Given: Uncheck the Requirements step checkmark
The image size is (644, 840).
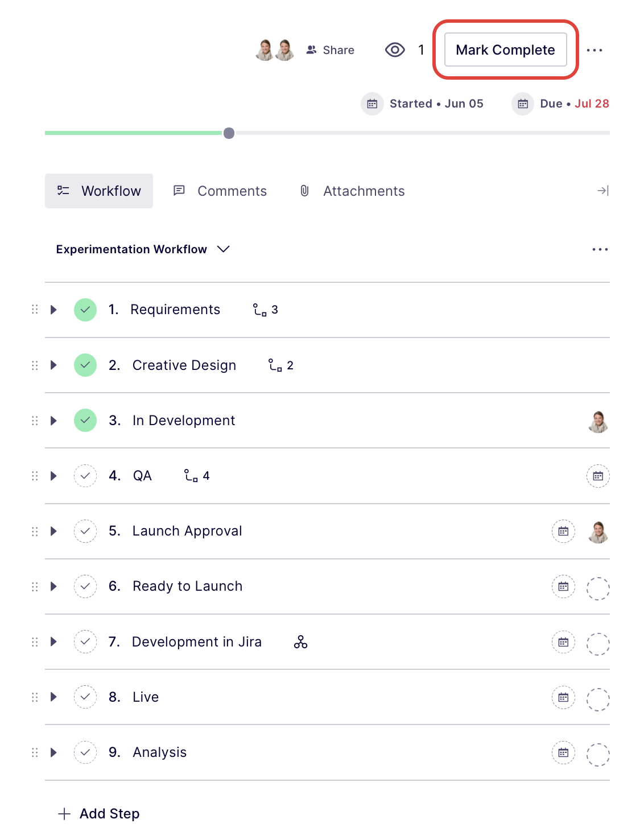Looking at the screenshot, I should pyautogui.click(x=85, y=310).
